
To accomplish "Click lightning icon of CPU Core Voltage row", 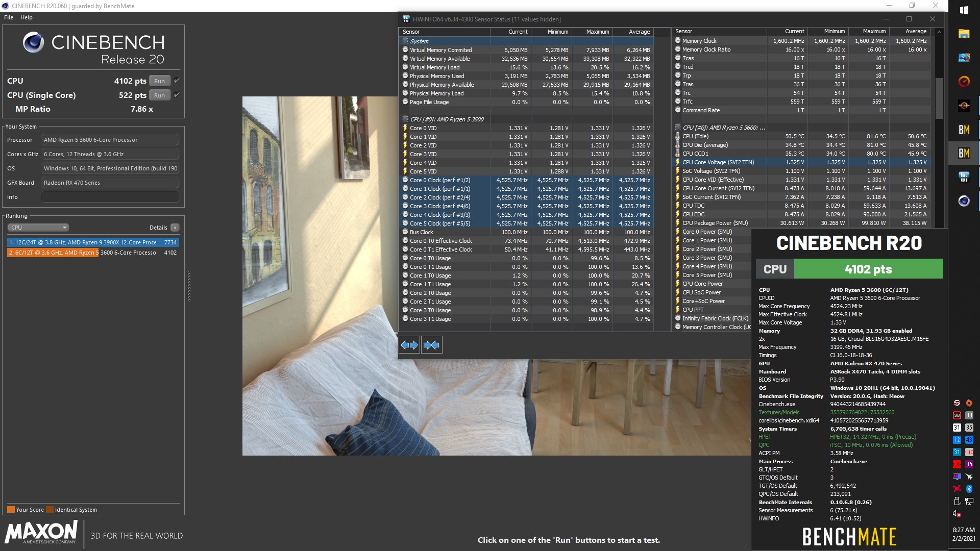I will point(677,162).
